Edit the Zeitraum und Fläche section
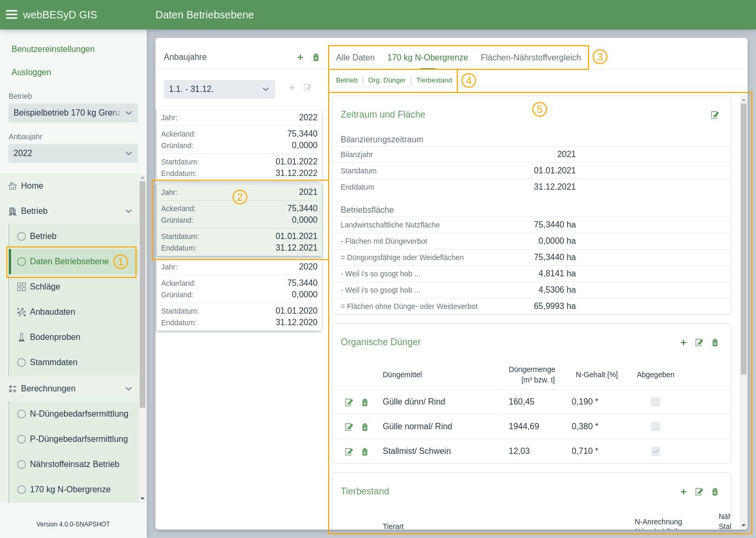The width and height of the screenshot is (756, 538). (x=715, y=115)
